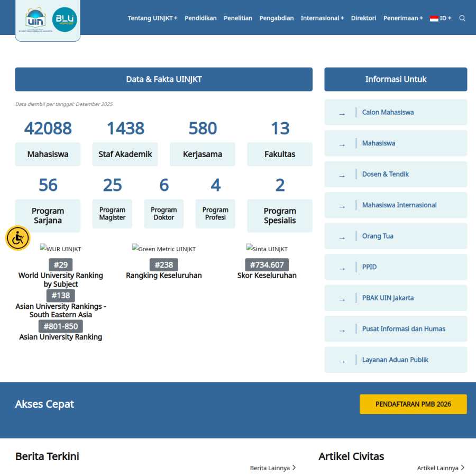Follow the Artikel Lainnya link
This screenshot has width=476, height=476.
pos(441,468)
